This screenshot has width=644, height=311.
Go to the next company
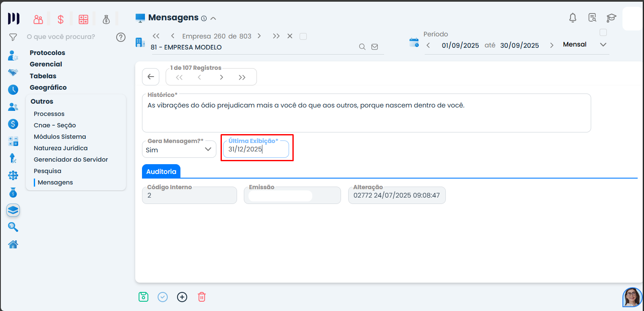pyautogui.click(x=259, y=36)
